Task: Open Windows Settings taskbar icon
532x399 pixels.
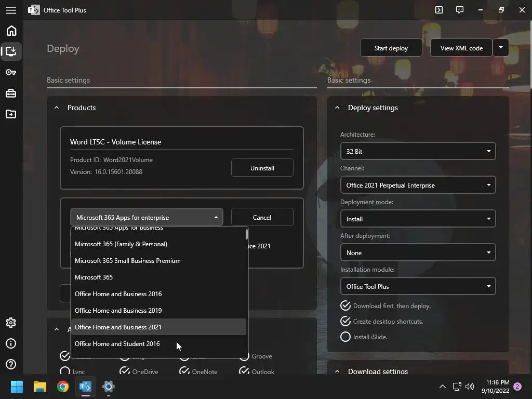Action: point(108,387)
